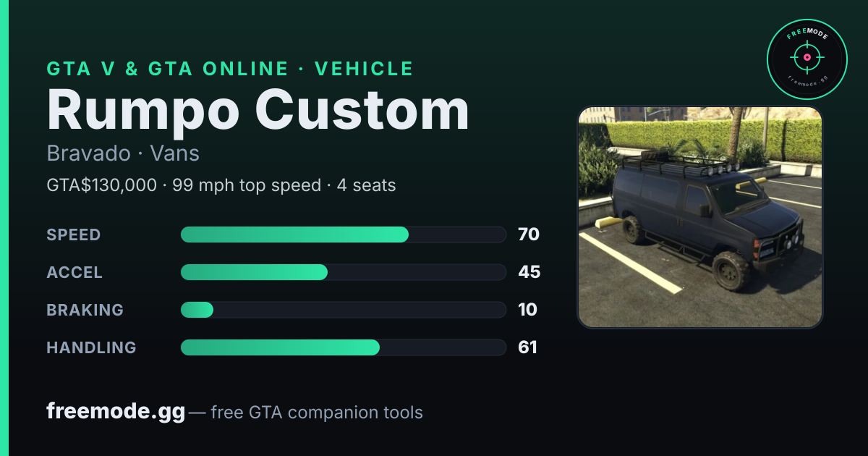Click the ACCEL stat bar
This screenshot has height=456, width=868.
tap(343, 272)
